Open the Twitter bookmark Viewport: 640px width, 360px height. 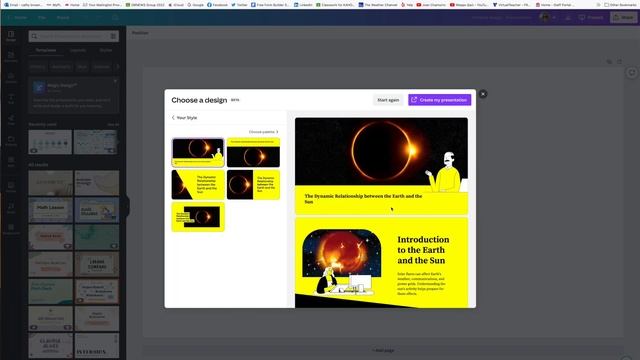click(240, 4)
